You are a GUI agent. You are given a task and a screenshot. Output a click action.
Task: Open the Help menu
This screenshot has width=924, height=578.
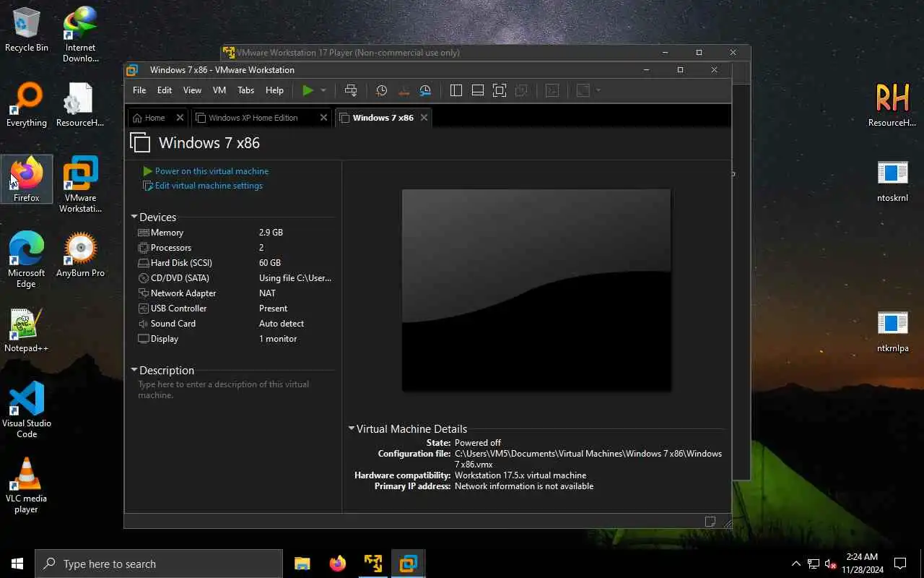pyautogui.click(x=274, y=90)
